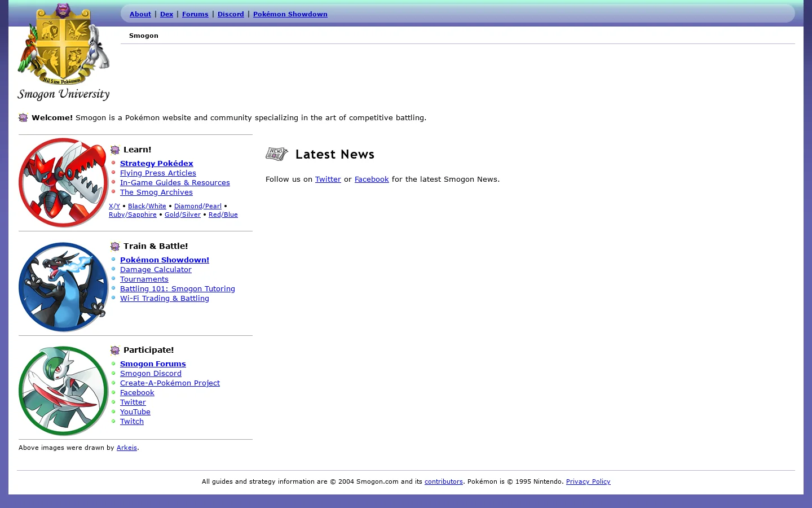
Task: Select the Ruby/Sapphire generation link
Action: coord(133,214)
